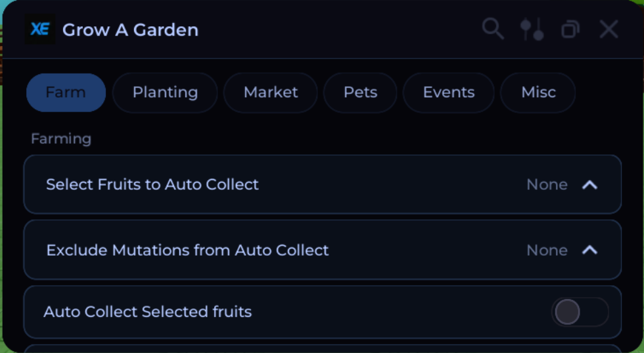Switch to the Market tab
The width and height of the screenshot is (644, 353).
click(271, 93)
